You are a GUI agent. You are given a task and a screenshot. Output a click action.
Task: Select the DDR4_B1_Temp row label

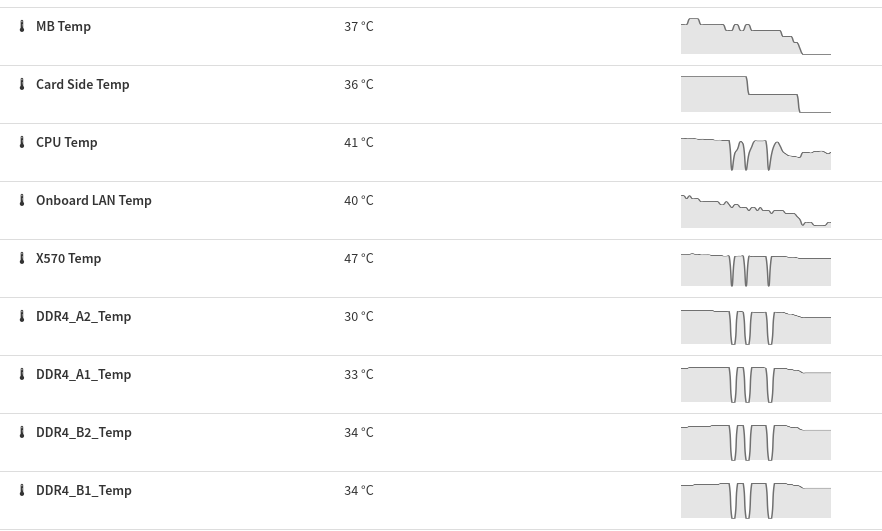pos(84,490)
